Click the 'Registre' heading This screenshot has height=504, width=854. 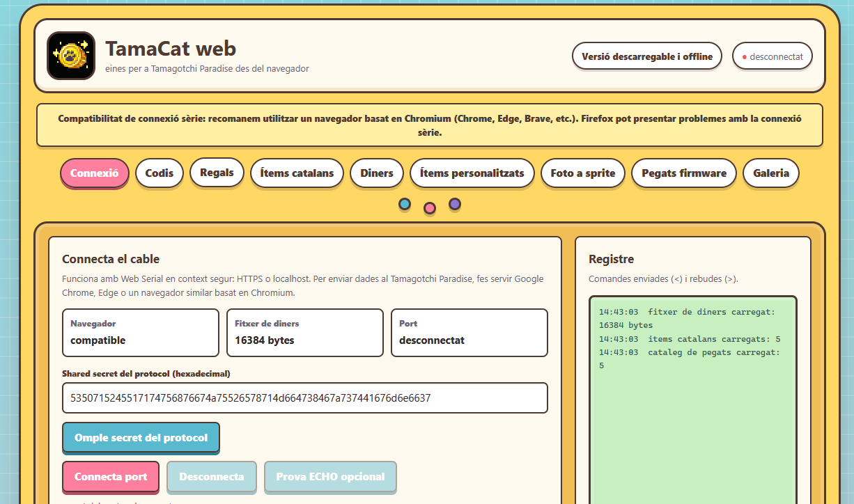612,259
